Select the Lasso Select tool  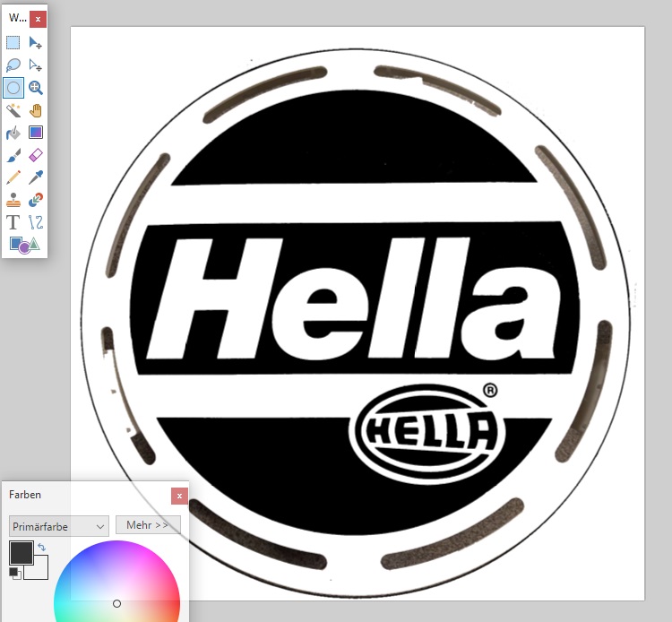pyautogui.click(x=13, y=65)
